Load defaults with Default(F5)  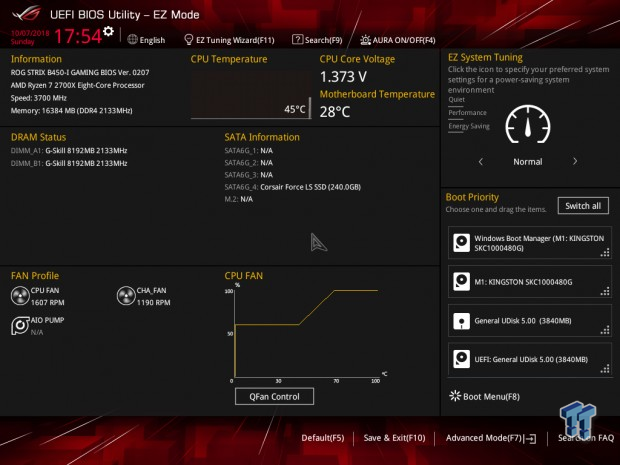[323, 438]
